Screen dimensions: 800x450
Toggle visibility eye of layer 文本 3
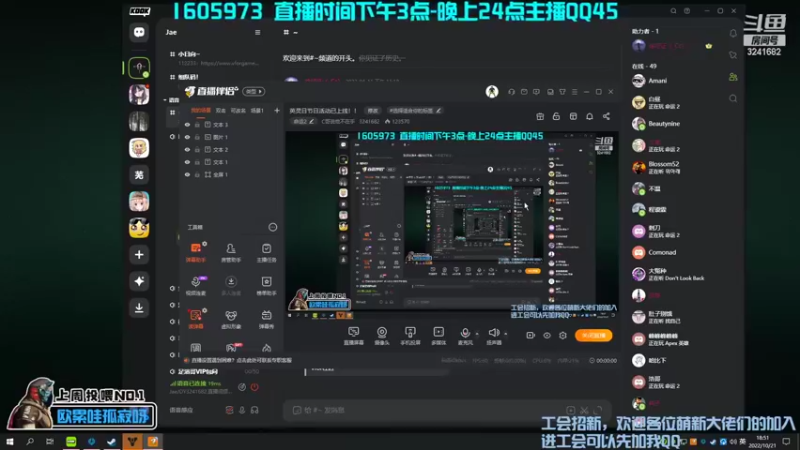tap(187, 124)
